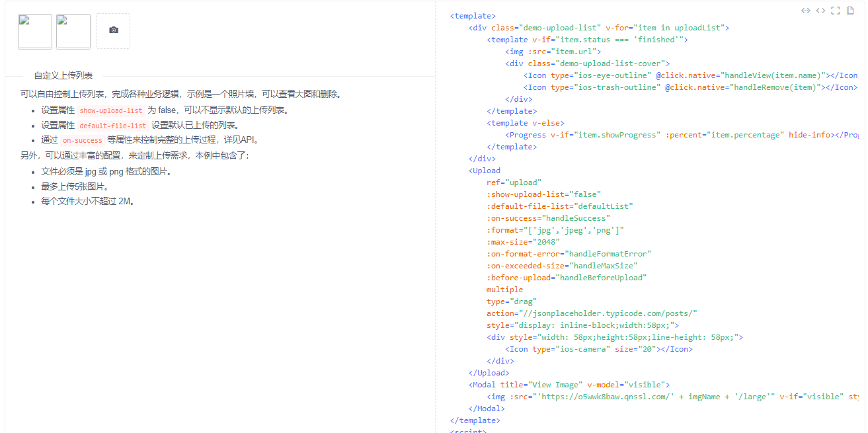Select the second uploaded image thumbnail

point(73,31)
